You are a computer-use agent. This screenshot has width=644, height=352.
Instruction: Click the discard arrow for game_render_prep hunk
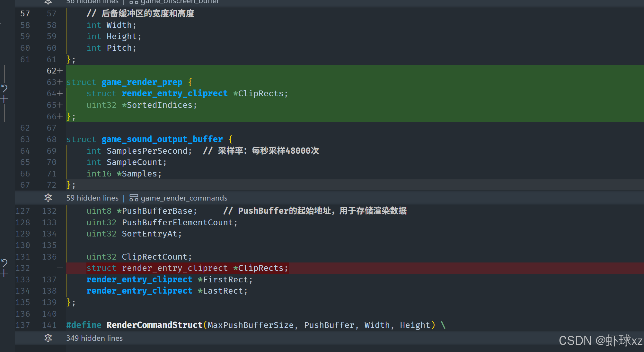(x=4, y=88)
